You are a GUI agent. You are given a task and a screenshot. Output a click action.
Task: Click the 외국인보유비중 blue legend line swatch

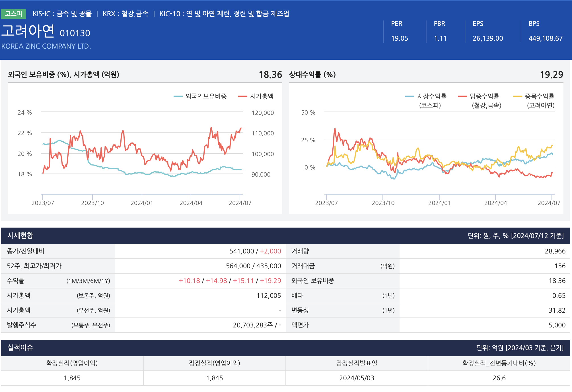[x=178, y=96]
